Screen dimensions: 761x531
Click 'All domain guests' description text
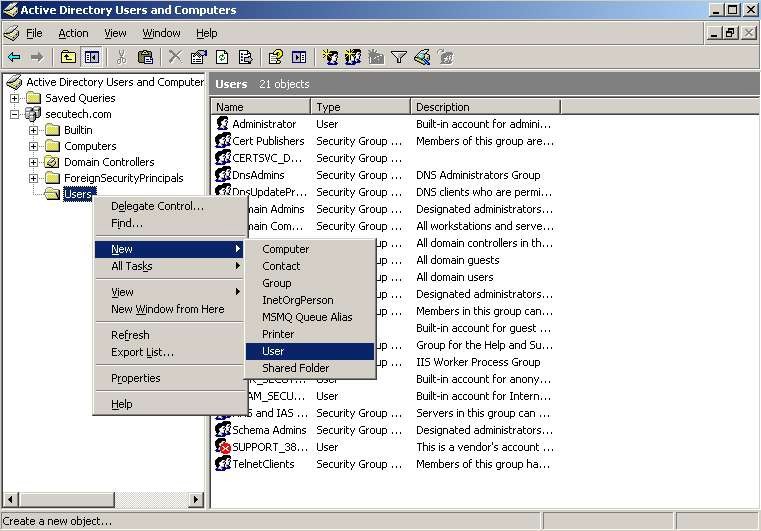tap(458, 260)
